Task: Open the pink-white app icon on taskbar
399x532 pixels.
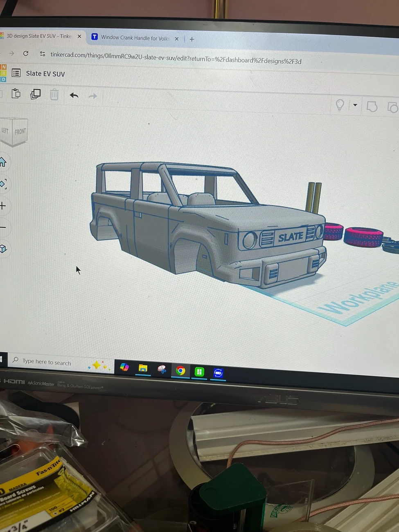Action: (x=162, y=370)
